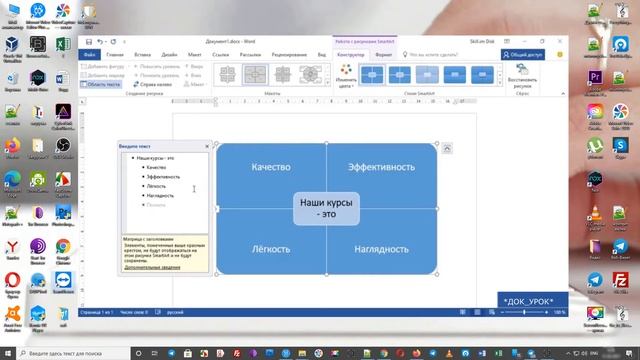Switch to the Рецензирование tab

point(289,54)
